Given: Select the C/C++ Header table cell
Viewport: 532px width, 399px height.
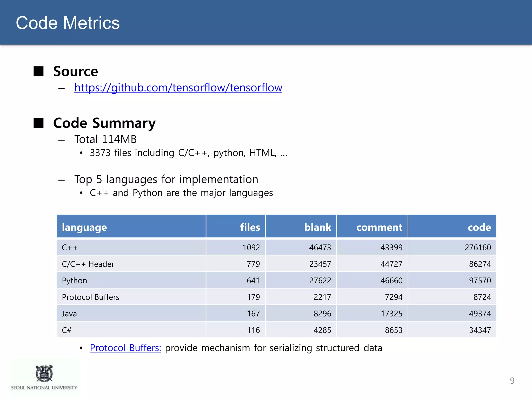Looking at the screenshot, I should (x=88, y=264).
